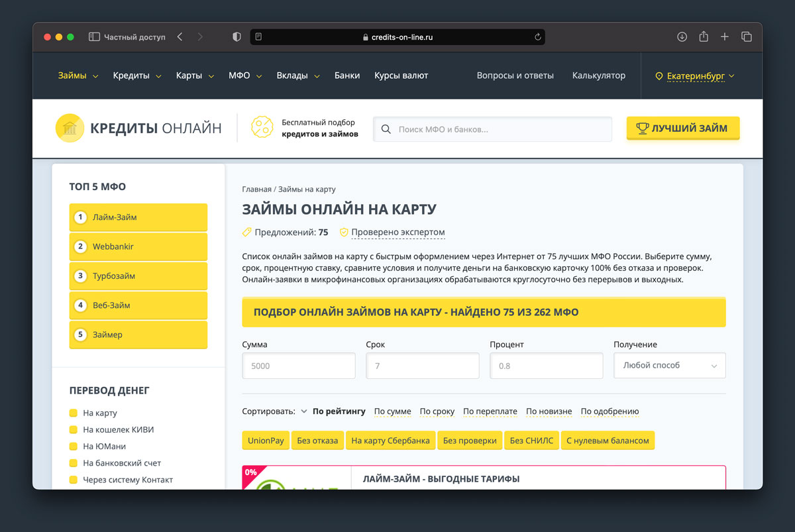Open Лайм-Займ in Top 5 list

point(138,217)
